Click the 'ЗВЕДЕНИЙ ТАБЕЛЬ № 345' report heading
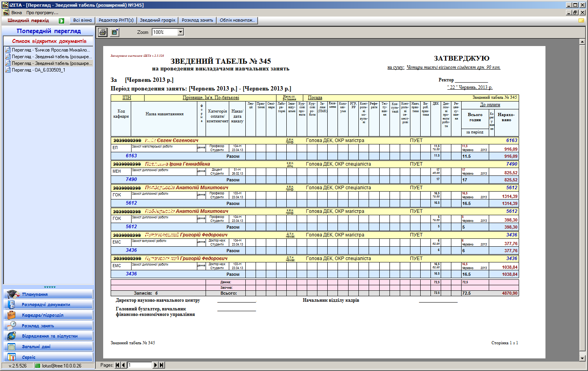Viewport: 588px width, 371px height. (221, 61)
